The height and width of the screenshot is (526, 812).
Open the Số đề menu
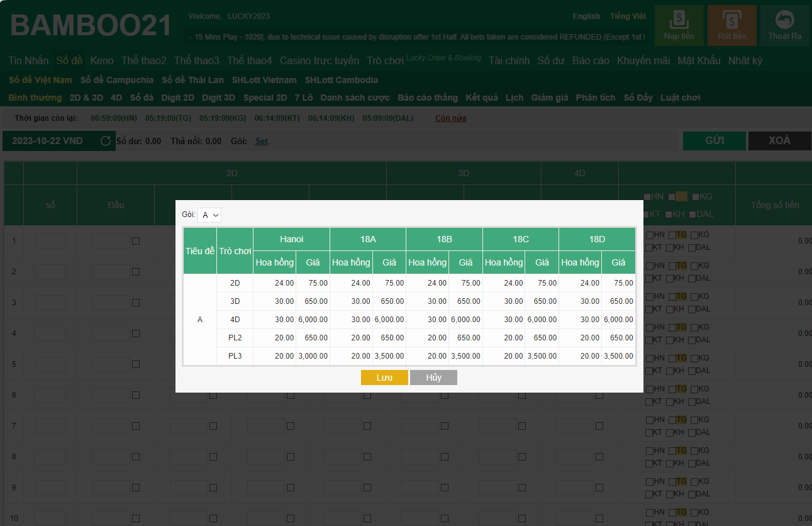(69, 60)
